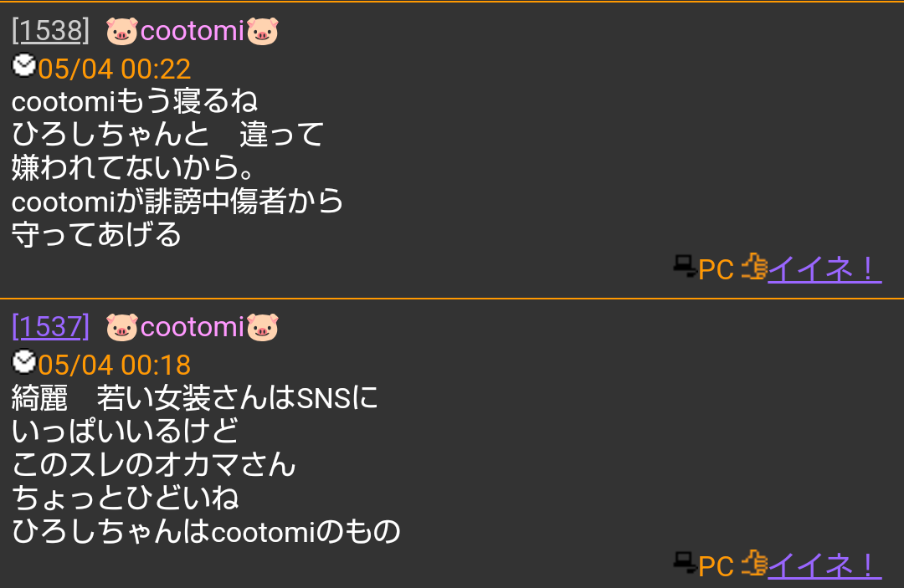Click left pig emoji in post 1537 name
This screenshot has height=588, width=904.
[x=122, y=328]
